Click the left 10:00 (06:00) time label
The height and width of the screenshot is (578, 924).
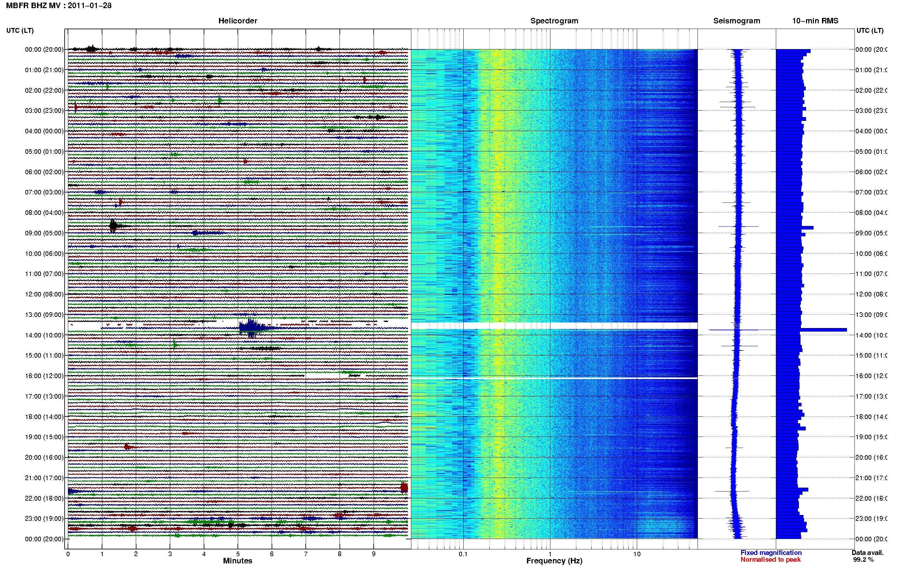tap(44, 254)
